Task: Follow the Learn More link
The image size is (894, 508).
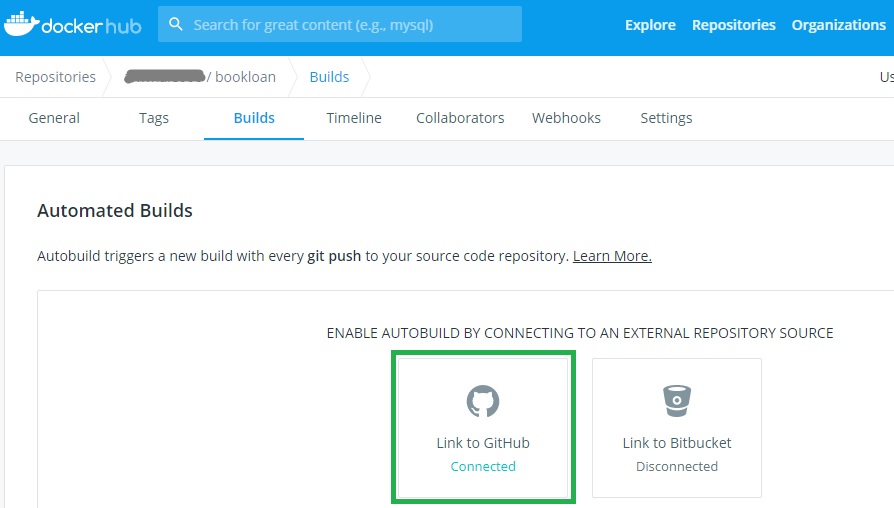Action: click(x=612, y=256)
